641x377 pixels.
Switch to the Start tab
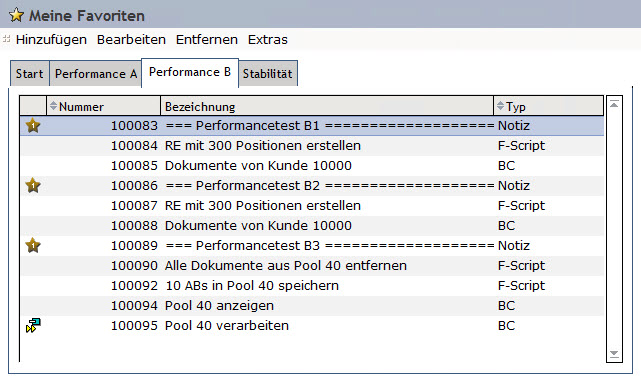coord(29,74)
